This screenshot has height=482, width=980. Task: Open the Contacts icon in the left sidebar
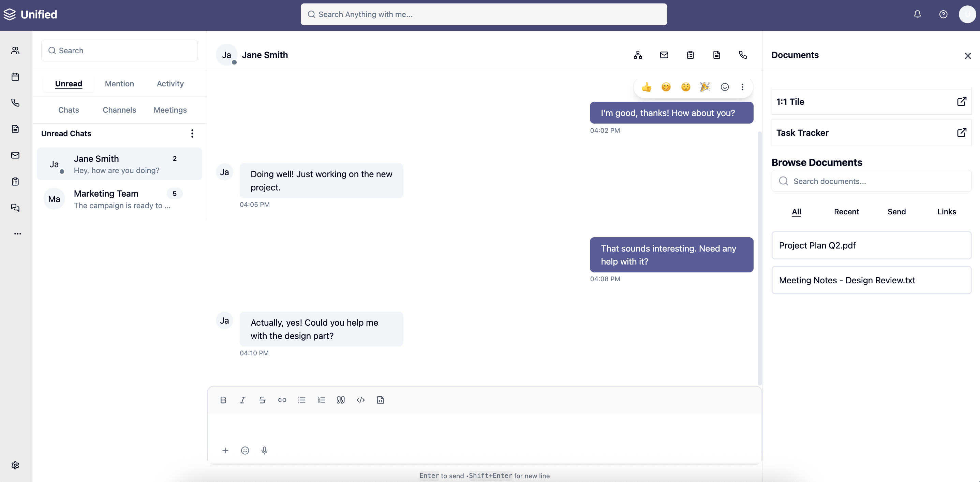click(x=15, y=50)
